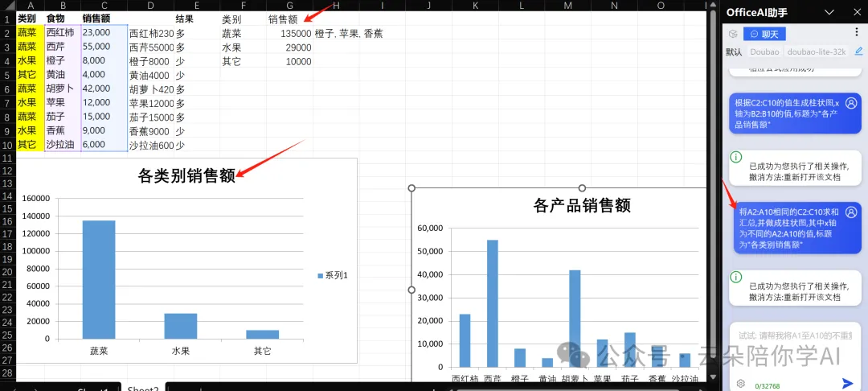Click the 各类别销售额 chart title

186,175
